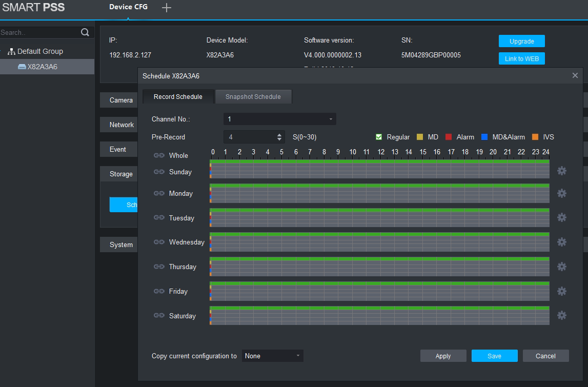Screen dimensions: 588x387
Task: Click the Whole link chain icon
Action: [x=159, y=155]
